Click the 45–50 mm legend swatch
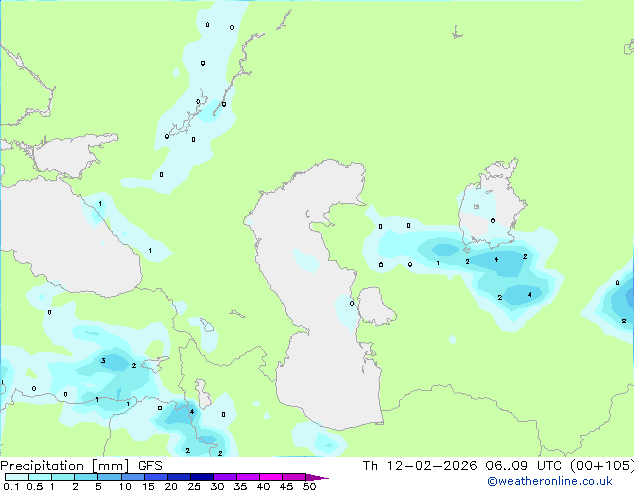This screenshot has width=634, height=490. click(294, 477)
